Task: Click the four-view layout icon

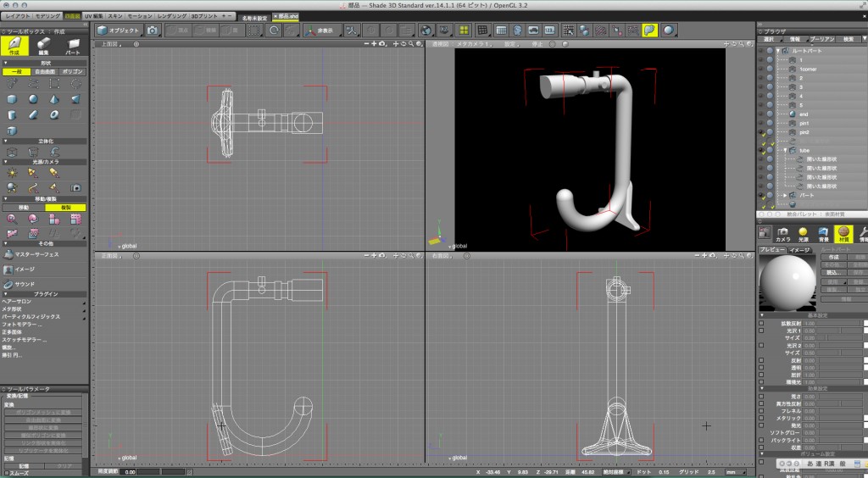Action: point(464,31)
